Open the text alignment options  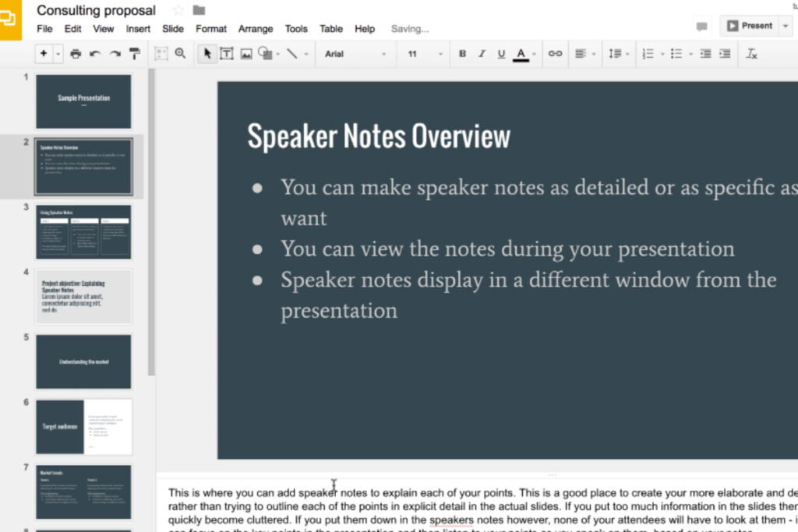tap(584, 54)
